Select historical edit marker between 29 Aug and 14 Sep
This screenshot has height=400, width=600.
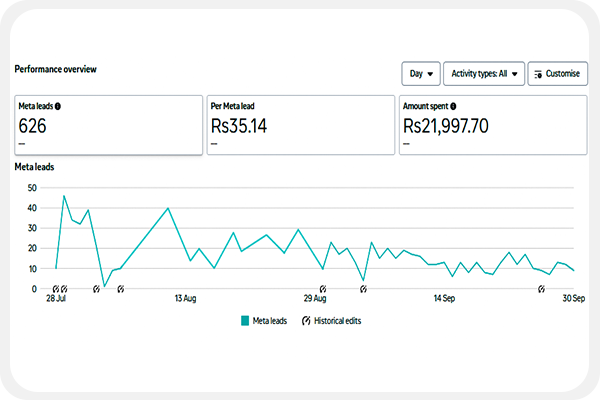click(363, 289)
